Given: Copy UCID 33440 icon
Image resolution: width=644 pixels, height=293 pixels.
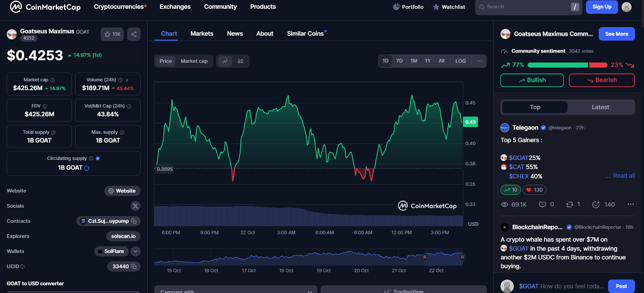Looking at the screenshot, I should (x=134, y=266).
